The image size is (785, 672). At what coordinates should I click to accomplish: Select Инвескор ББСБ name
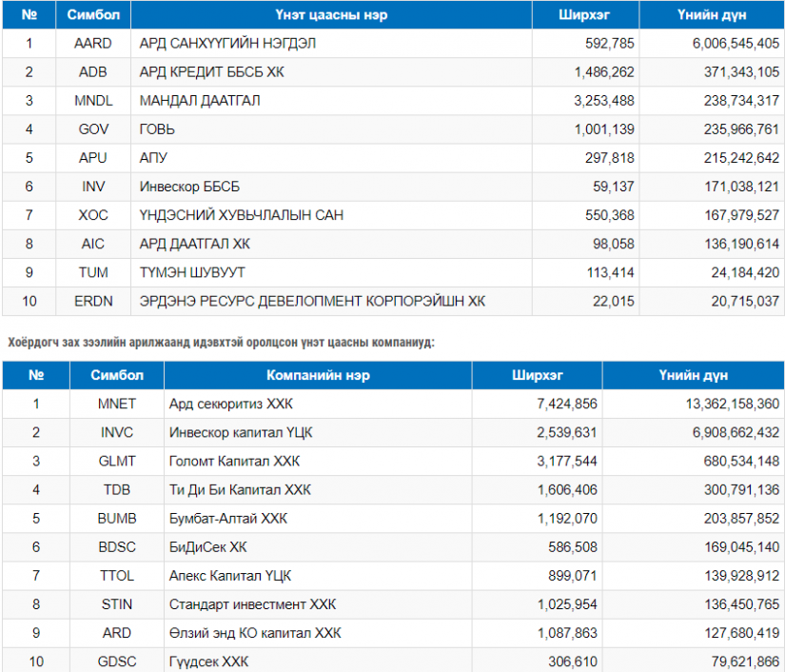[x=189, y=187]
